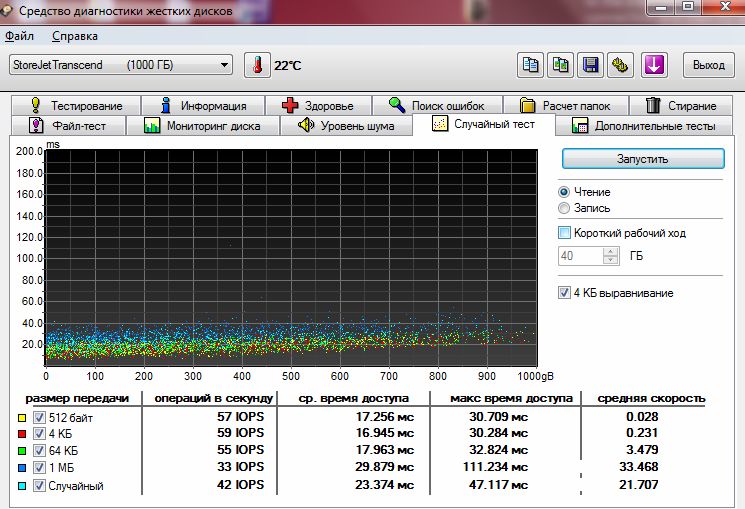745x509 pixels.
Task: Click the blue 1 МБ color swatch
Action: 23,467
